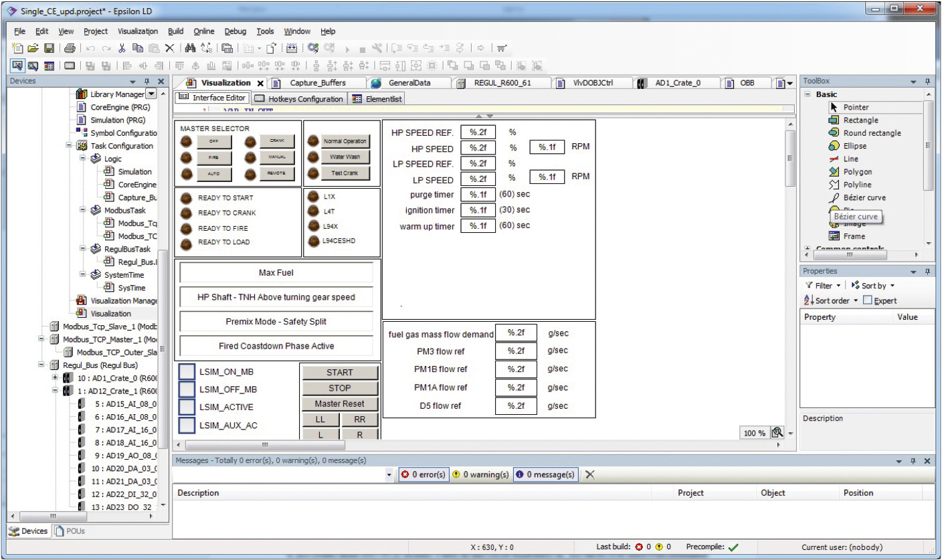Open the dropdown arrow beside Library Manager
Screen dimensions: 942x560
click(x=151, y=94)
